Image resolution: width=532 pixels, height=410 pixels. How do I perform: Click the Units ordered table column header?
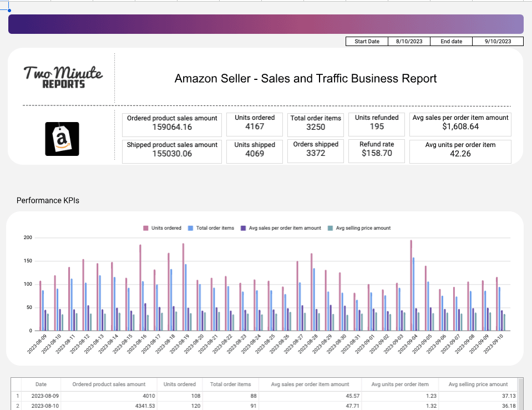(x=180, y=384)
